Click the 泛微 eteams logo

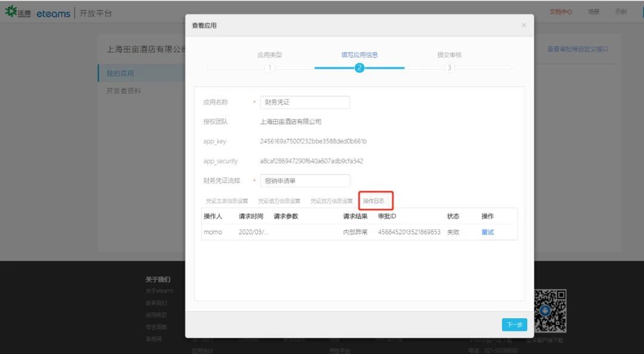[x=38, y=13]
